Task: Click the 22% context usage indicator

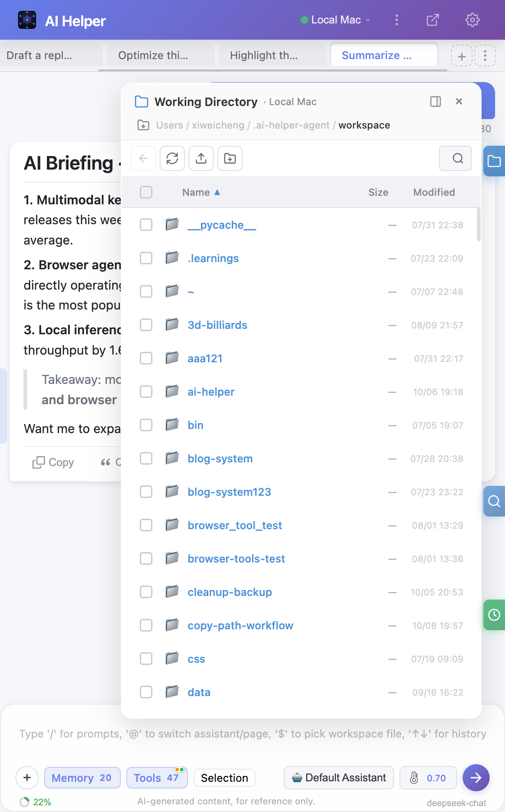Action: pyautogui.click(x=35, y=802)
